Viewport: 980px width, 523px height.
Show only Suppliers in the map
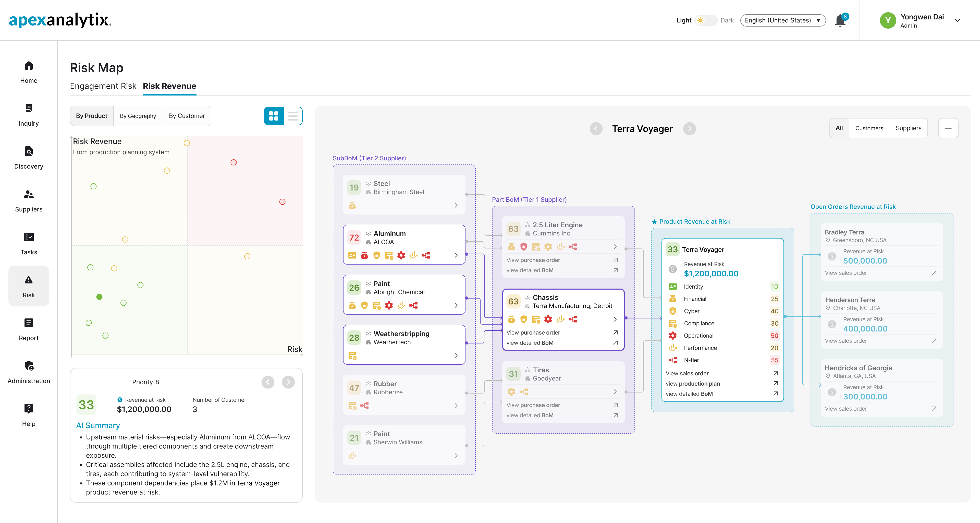pos(908,128)
